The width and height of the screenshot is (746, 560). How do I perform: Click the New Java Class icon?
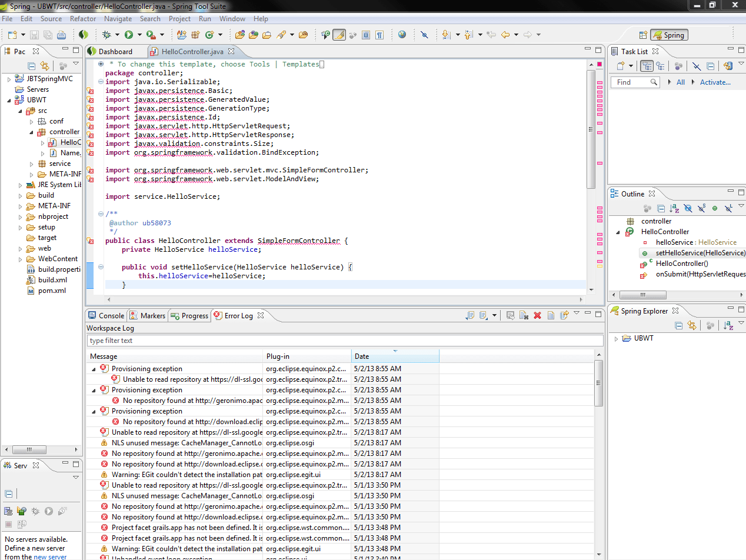209,35
